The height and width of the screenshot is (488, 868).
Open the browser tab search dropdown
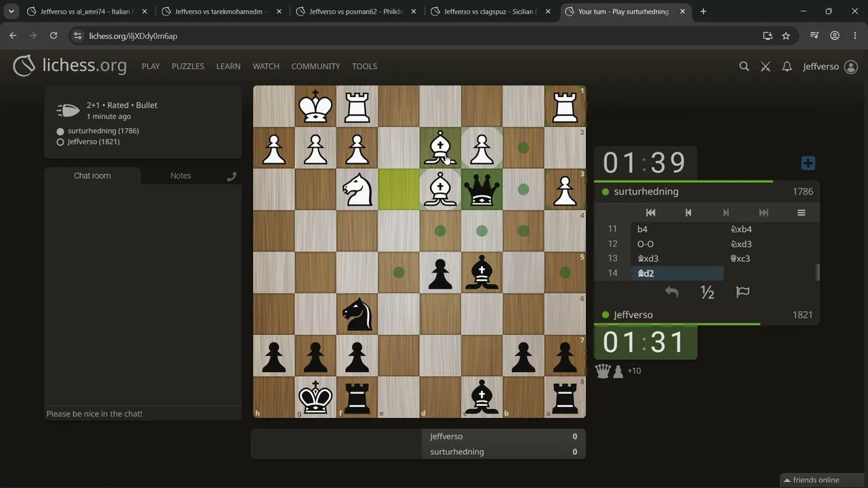pos(11,12)
